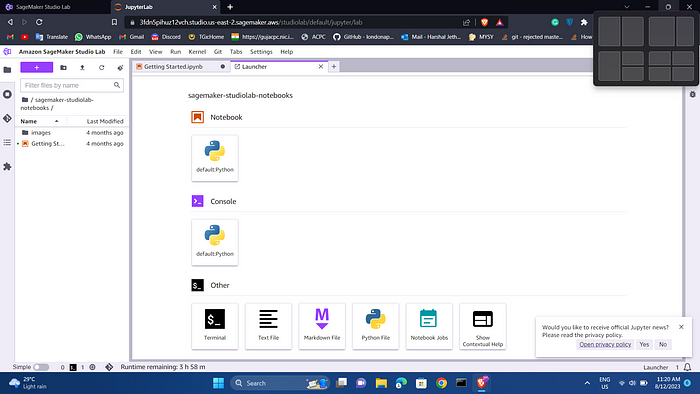Image resolution: width=700 pixels, height=394 pixels.
Task: Open the Running Terminals and Kernels sidebar icon
Action: [x=7, y=94]
